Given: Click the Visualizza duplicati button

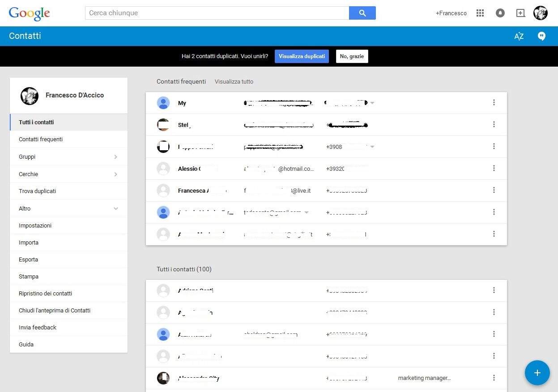Looking at the screenshot, I should (302, 56).
